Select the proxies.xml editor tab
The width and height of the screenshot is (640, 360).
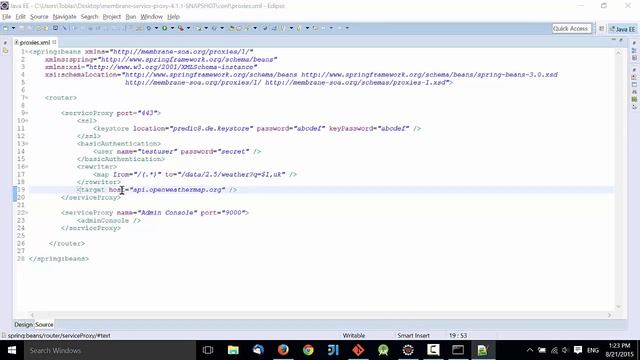coord(35,42)
